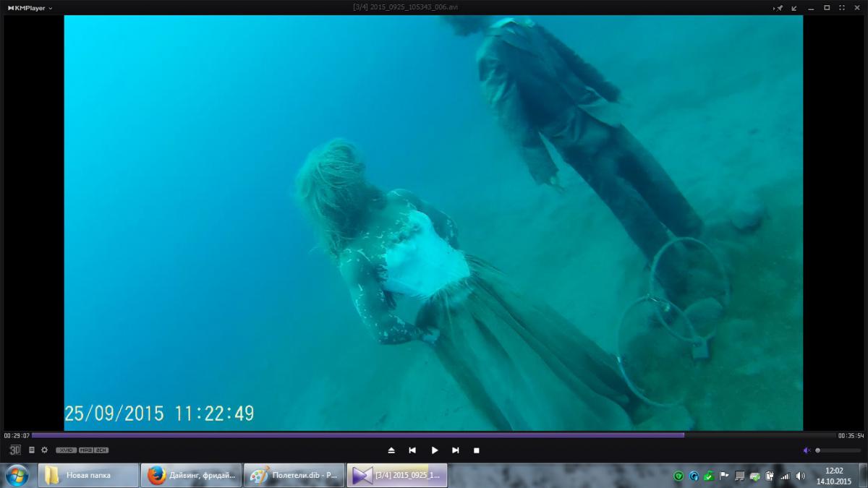Screen dimensions: 868x488
Task: Click the volume slider
Action: 838,450
